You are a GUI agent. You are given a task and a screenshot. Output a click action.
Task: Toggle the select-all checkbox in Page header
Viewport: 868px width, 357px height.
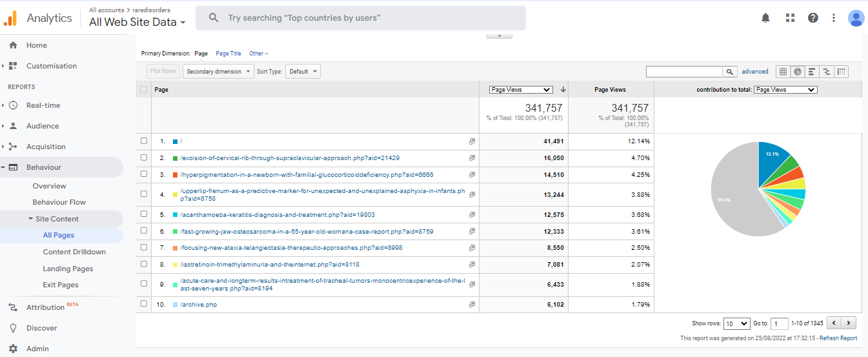point(143,90)
